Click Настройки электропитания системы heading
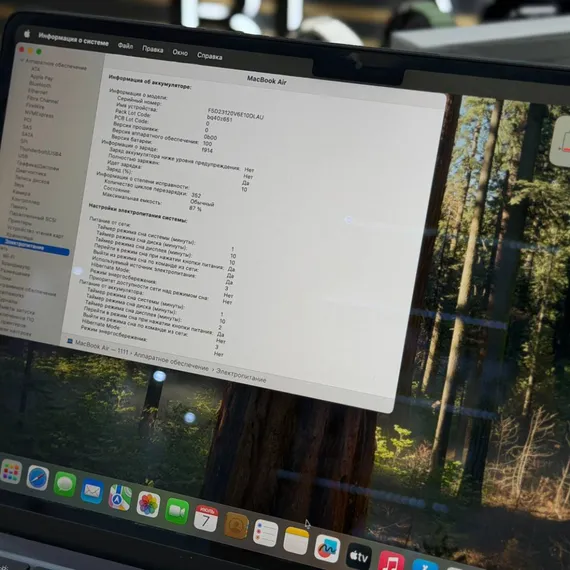 click(x=138, y=213)
